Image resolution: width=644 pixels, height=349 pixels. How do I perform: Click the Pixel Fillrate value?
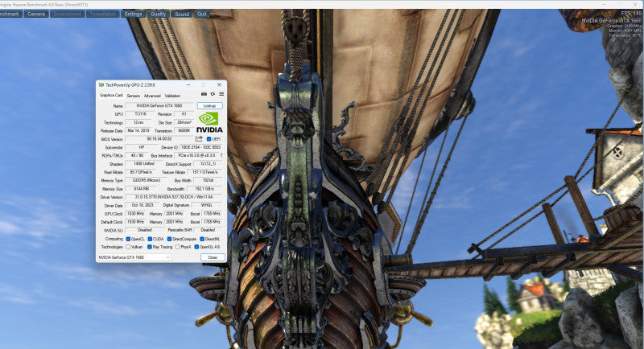point(141,172)
